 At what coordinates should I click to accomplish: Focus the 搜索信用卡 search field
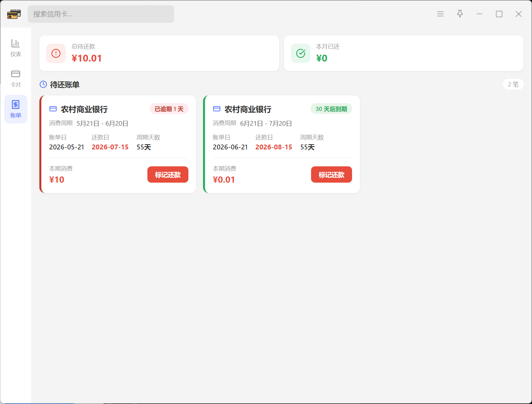(101, 14)
